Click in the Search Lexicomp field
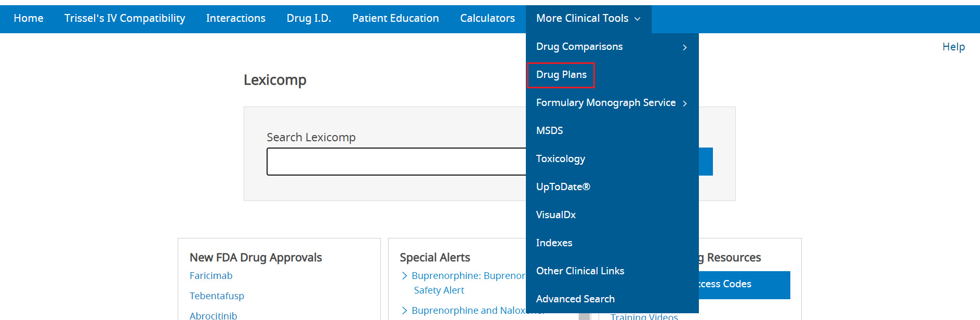 pyautogui.click(x=396, y=162)
